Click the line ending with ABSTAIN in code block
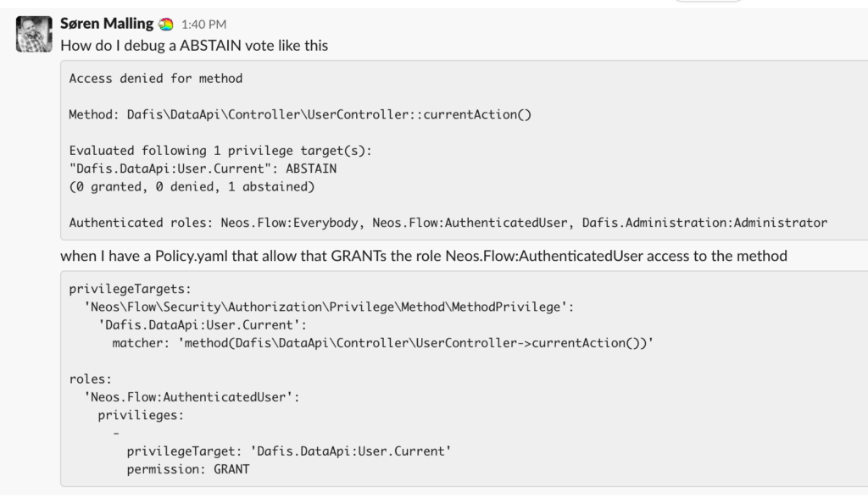This screenshot has height=498, width=868. (203, 169)
